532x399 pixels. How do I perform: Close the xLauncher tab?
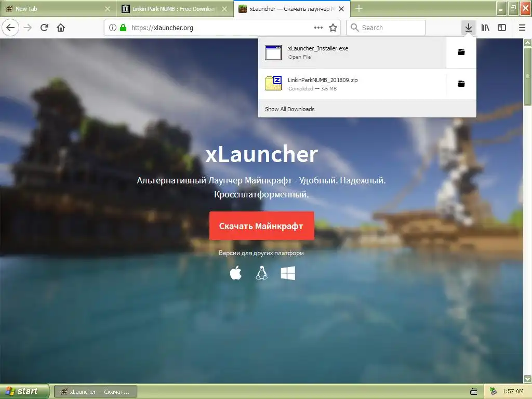pyautogui.click(x=341, y=9)
